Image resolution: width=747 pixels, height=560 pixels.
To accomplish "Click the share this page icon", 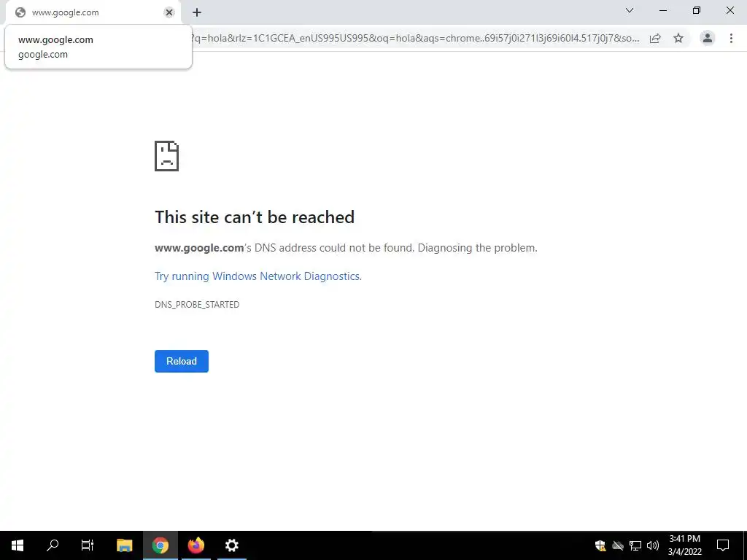I will pos(655,38).
